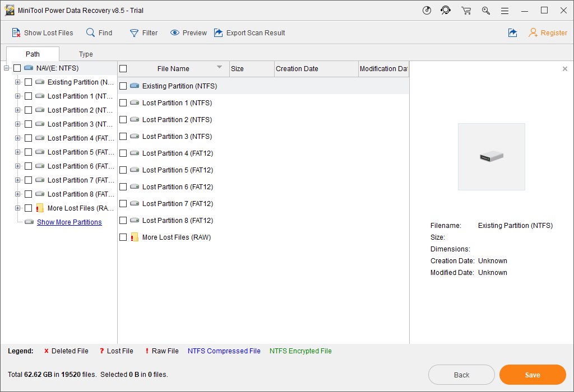Collapse the NAV(E: NTFS) root node
This screenshot has height=392, width=574.
point(6,68)
